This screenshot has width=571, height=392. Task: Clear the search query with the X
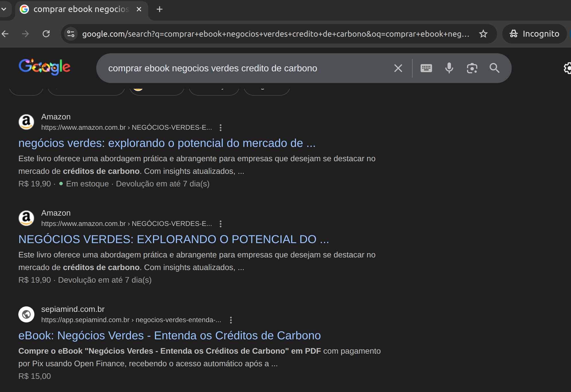398,68
